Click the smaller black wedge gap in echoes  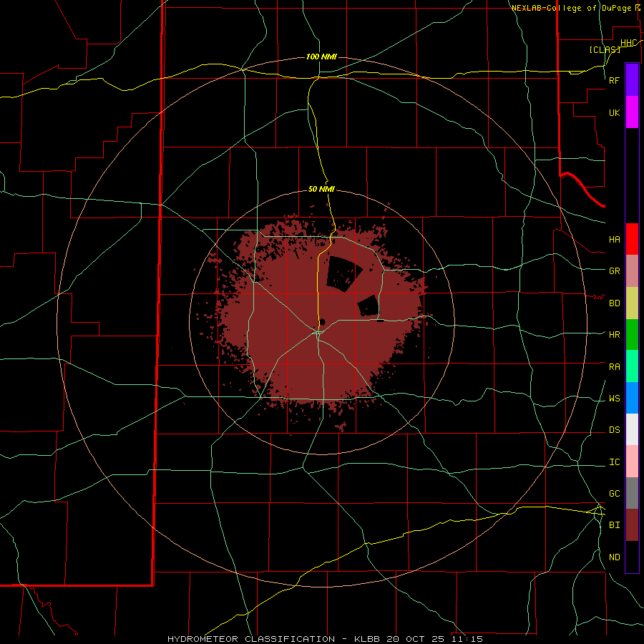369,306
